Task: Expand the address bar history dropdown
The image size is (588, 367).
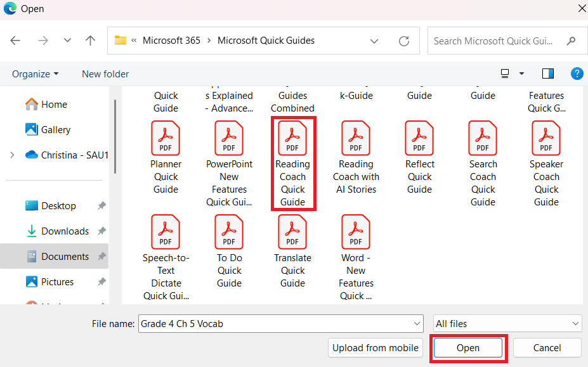Action: point(374,41)
